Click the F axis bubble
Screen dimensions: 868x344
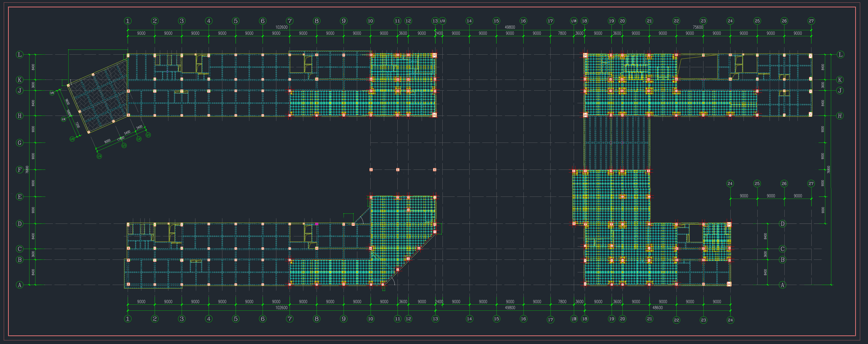point(20,170)
